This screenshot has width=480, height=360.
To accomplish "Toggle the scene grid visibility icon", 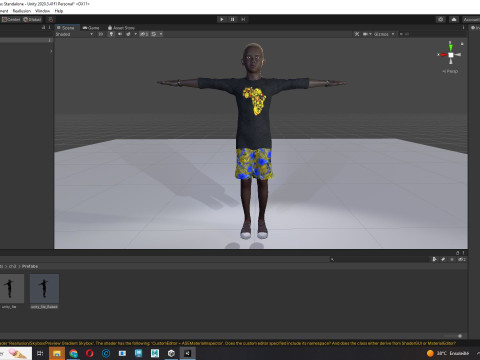I will pos(154,34).
